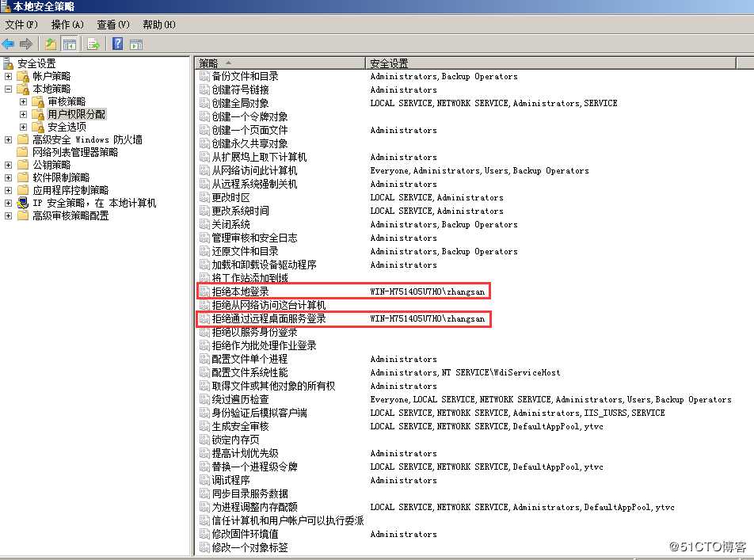Click the Back arrow toolbar icon

pos(8,44)
